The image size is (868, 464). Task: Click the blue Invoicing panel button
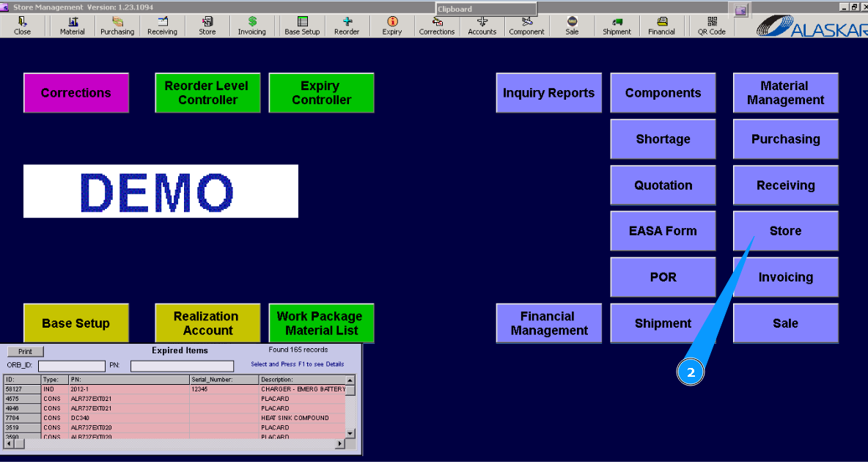point(785,277)
